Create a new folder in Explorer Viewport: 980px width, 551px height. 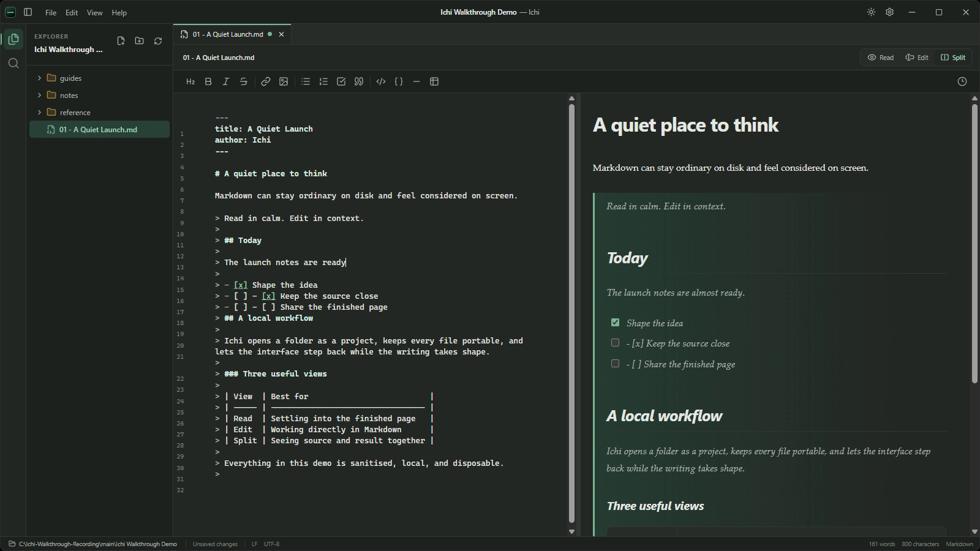(x=140, y=41)
